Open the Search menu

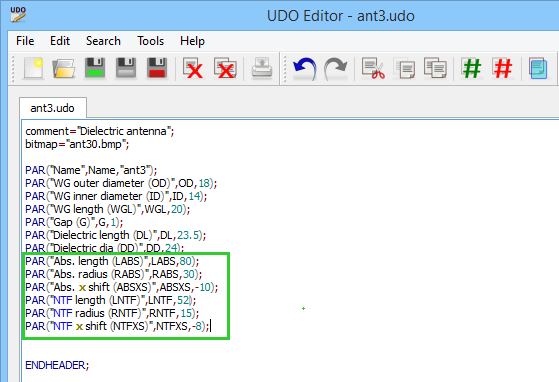coord(103,41)
